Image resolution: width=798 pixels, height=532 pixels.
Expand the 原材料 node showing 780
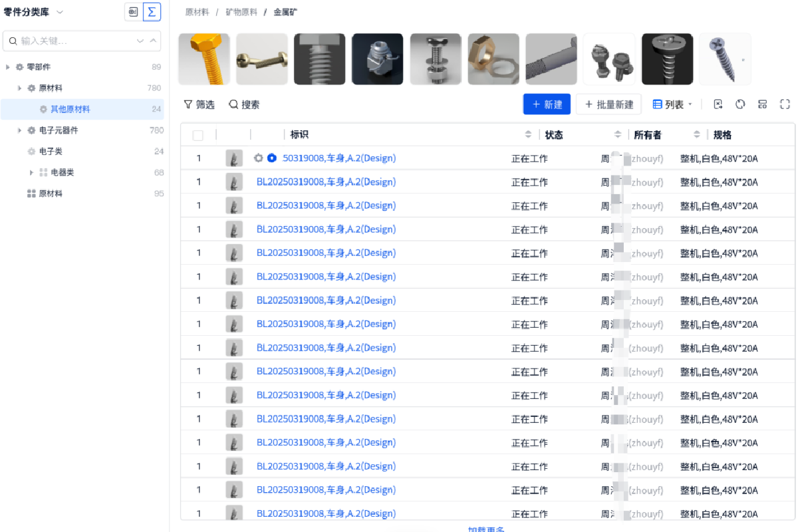20,88
